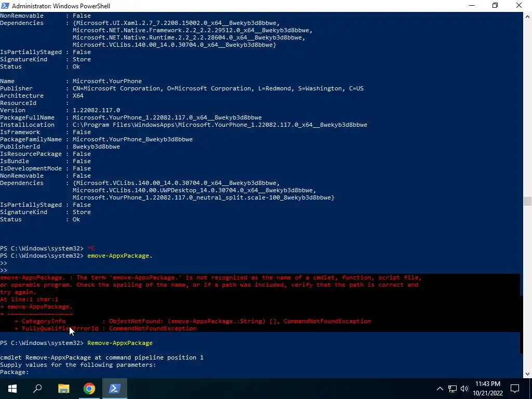Click the PowerShell icon in the title bar
532x399 pixels.
pyautogui.click(x=5, y=6)
